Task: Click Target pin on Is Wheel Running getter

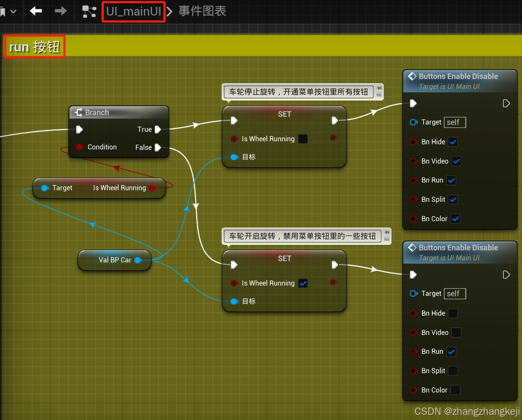Action: (x=44, y=188)
